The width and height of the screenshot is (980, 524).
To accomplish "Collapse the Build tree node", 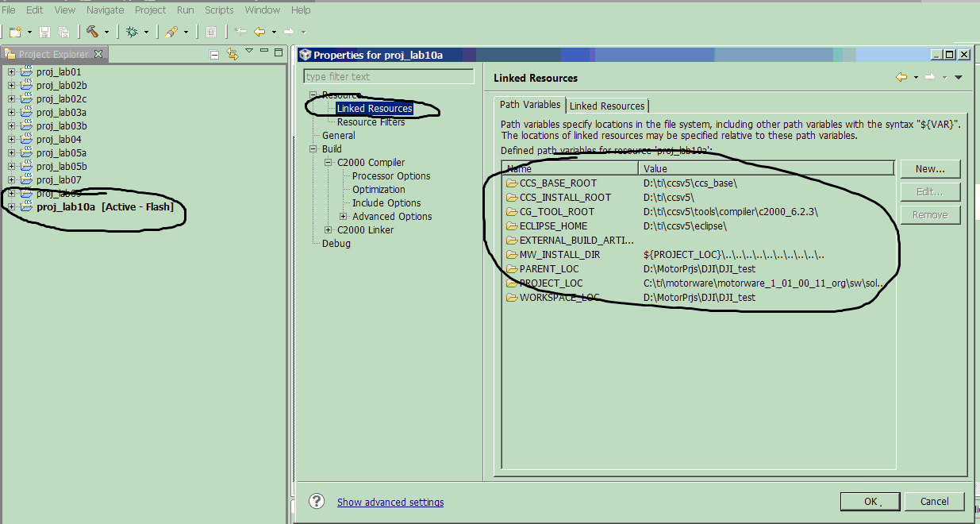I will (314, 148).
